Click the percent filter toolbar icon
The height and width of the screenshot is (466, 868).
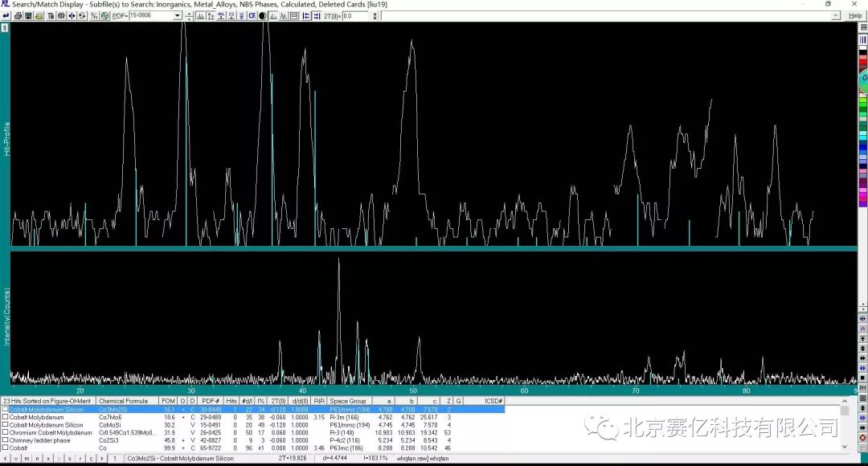click(x=94, y=16)
